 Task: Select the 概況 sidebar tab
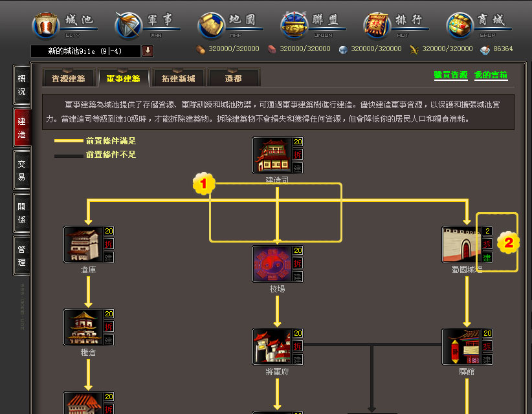tap(22, 85)
